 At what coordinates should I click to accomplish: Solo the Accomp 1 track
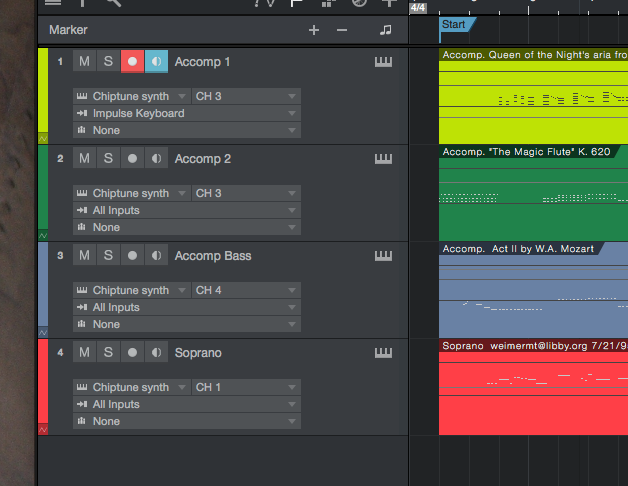(x=108, y=61)
